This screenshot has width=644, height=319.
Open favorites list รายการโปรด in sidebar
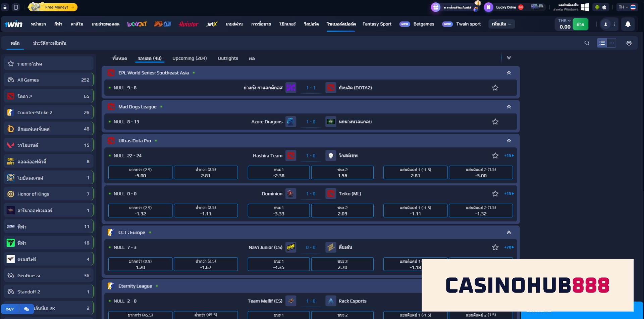pyautogui.click(x=49, y=63)
